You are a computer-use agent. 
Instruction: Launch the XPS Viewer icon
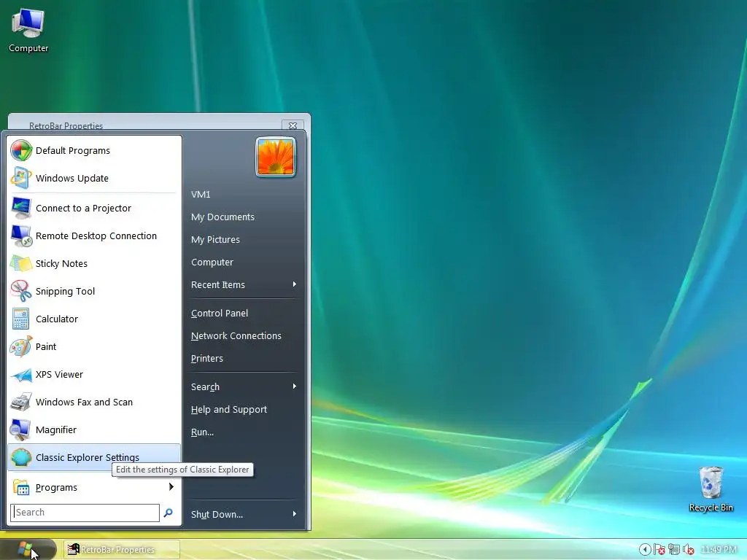(x=21, y=374)
